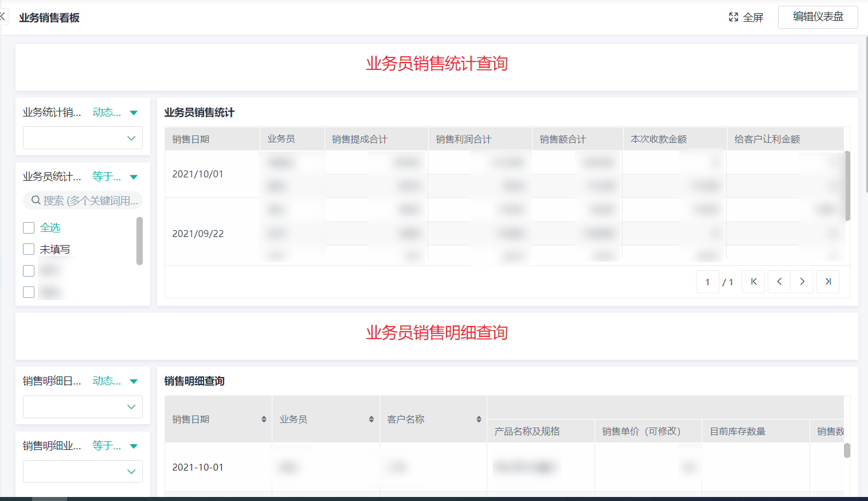Viewport: 868px width, 501px height.
Task: Open the 销售明细日期 value combo box
Action: click(x=83, y=407)
